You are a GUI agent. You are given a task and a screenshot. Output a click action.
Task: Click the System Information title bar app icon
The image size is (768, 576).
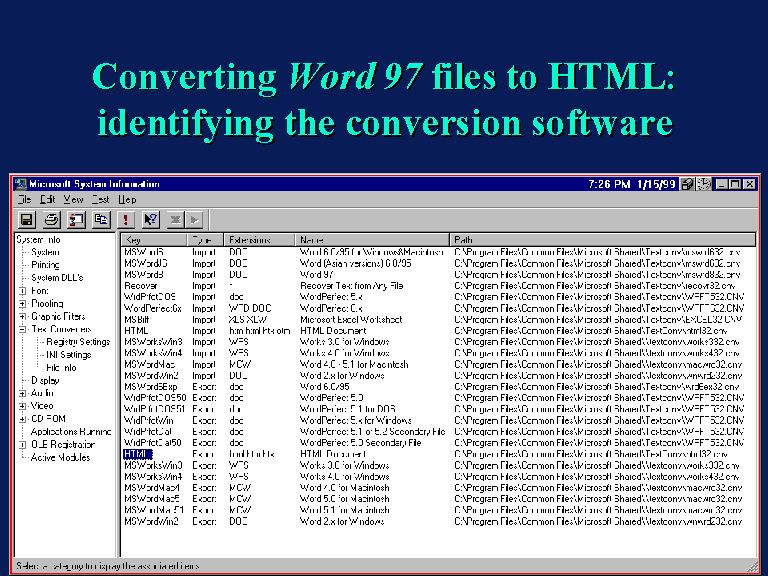pyautogui.click(x=20, y=184)
